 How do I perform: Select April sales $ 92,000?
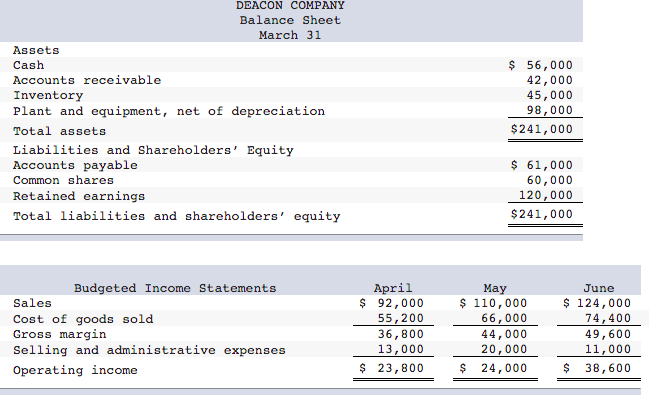(x=392, y=303)
